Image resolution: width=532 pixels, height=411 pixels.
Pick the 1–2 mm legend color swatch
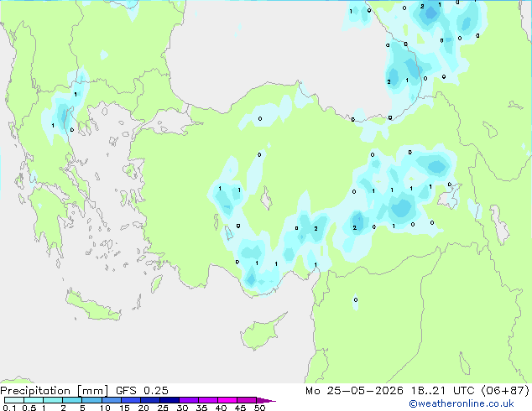pos(53,400)
